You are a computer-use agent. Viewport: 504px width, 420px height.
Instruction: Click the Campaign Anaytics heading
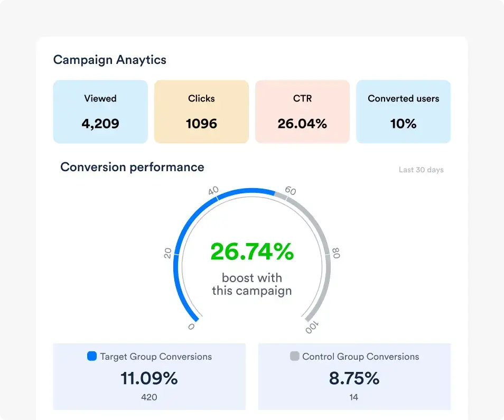(110, 60)
